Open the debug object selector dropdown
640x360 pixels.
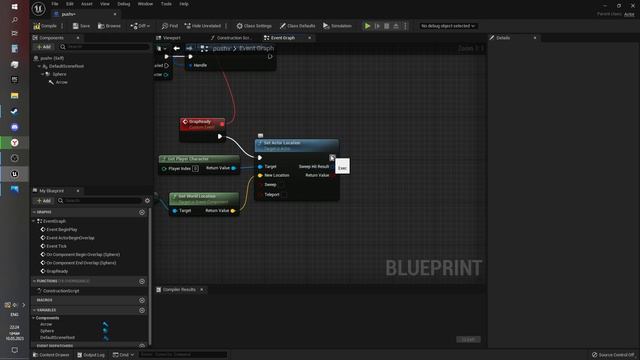pyautogui.click(x=448, y=26)
